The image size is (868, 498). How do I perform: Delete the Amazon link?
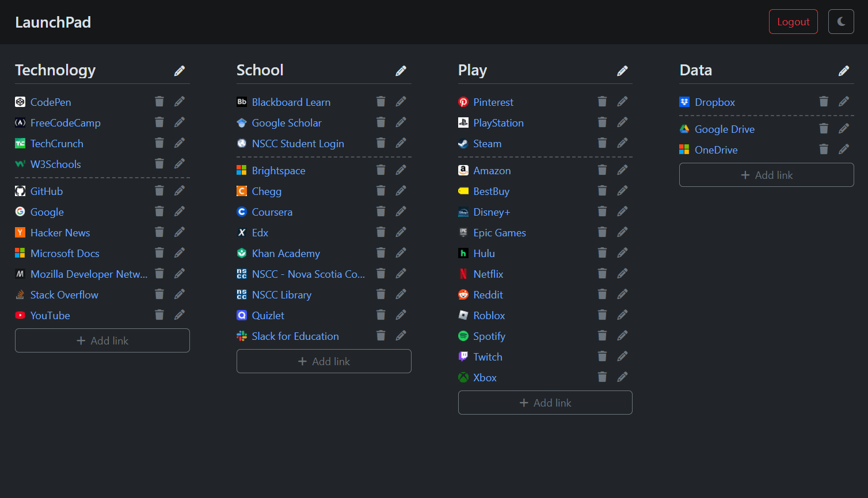point(602,170)
